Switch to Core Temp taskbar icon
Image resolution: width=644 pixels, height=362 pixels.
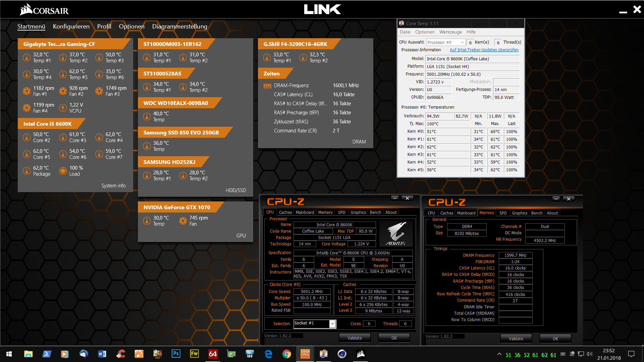coord(323,354)
